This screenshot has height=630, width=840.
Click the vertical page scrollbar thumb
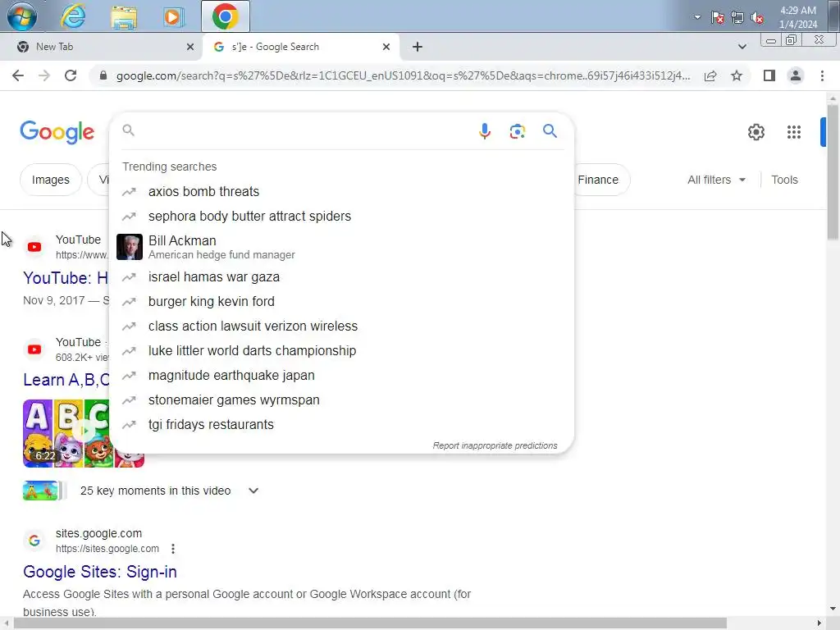click(832, 171)
